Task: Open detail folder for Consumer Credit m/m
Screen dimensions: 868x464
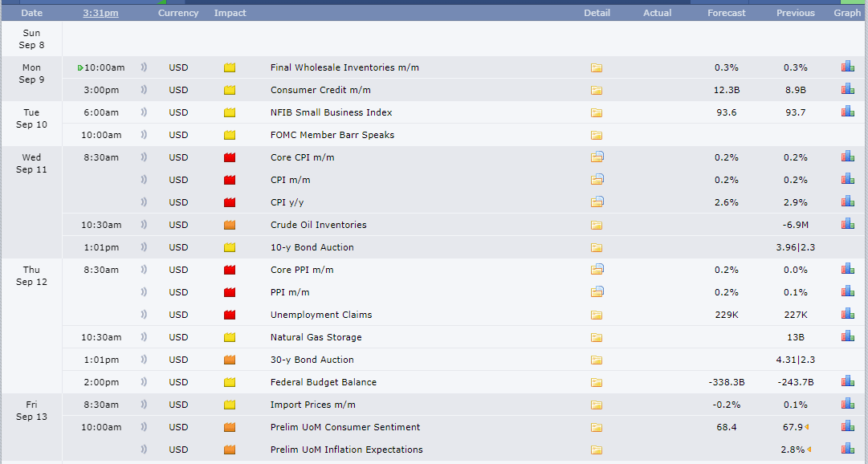Action: pyautogui.click(x=596, y=90)
